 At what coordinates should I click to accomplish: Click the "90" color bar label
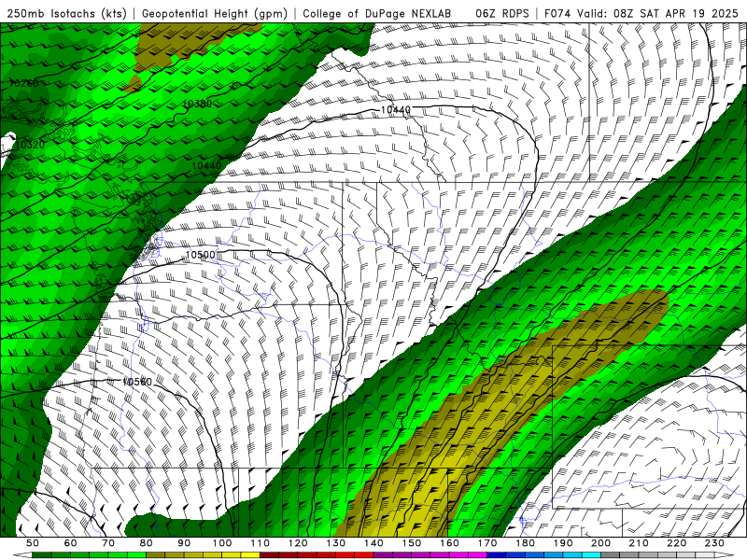(184, 543)
